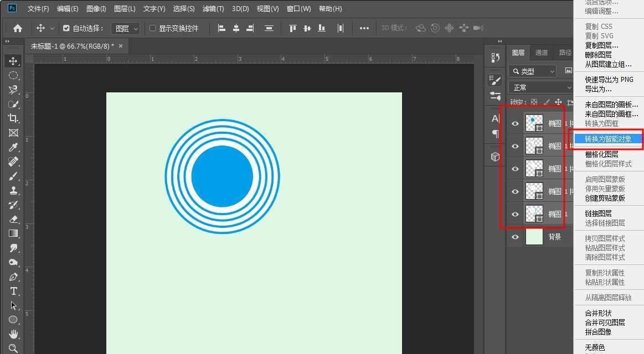The width and height of the screenshot is (644, 354).
Task: Open the 滤镜(T) menu
Action: 213,9
